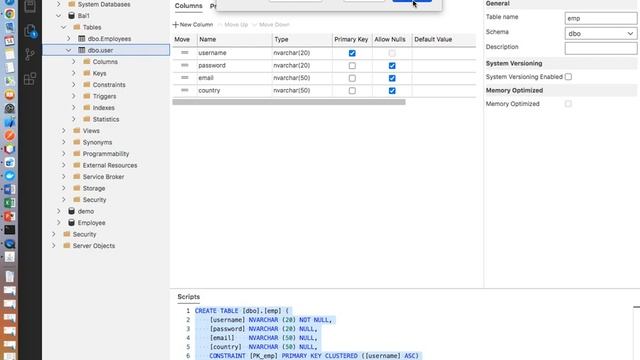Switch to the Columns tab
Screen dimensions: 640x360
pyautogui.click(x=188, y=6)
